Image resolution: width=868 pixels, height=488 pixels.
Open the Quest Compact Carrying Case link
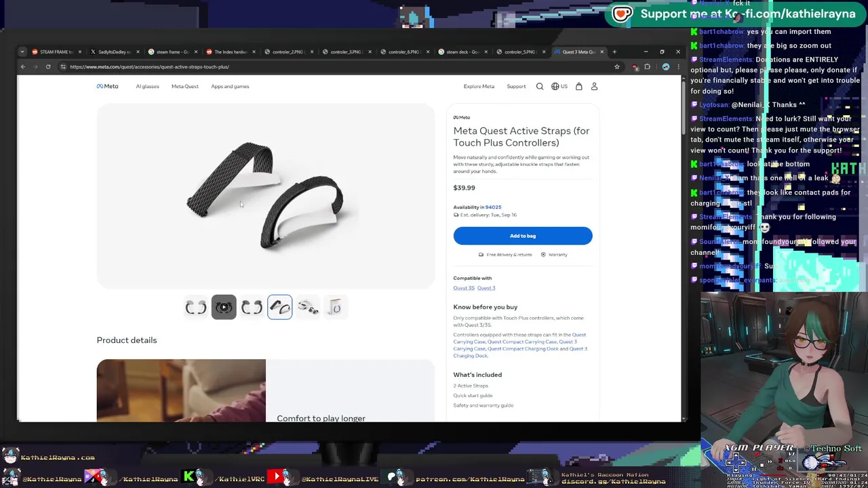[522, 342]
